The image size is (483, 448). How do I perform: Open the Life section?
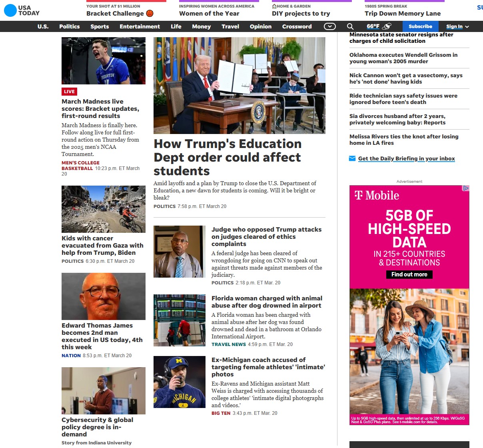pos(176,26)
